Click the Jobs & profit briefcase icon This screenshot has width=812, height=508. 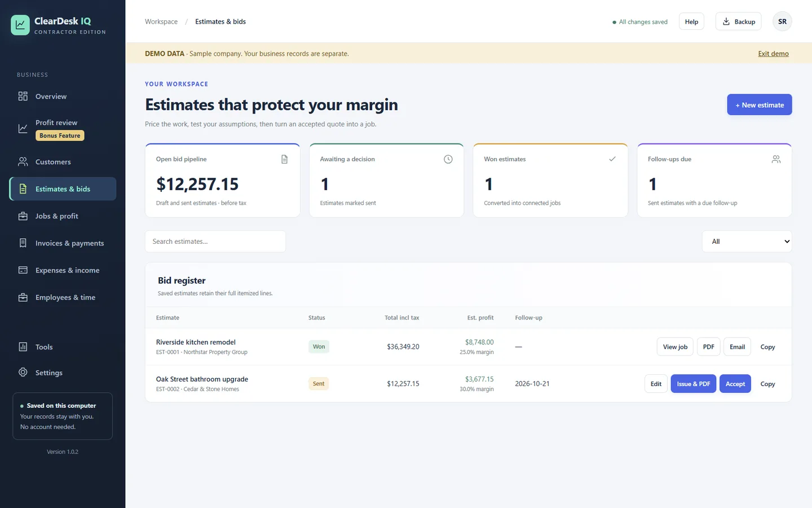pyautogui.click(x=23, y=216)
